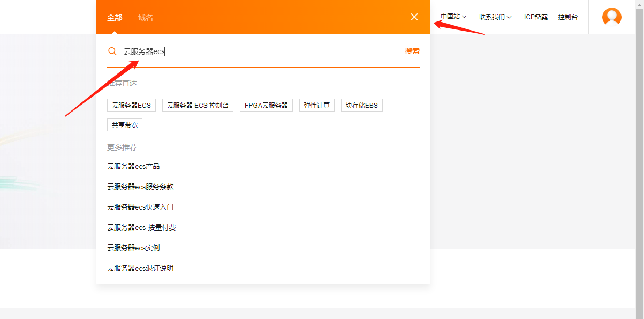Open suggestion 云服务器ecs退订说明
This screenshot has height=319, width=644.
[140, 268]
